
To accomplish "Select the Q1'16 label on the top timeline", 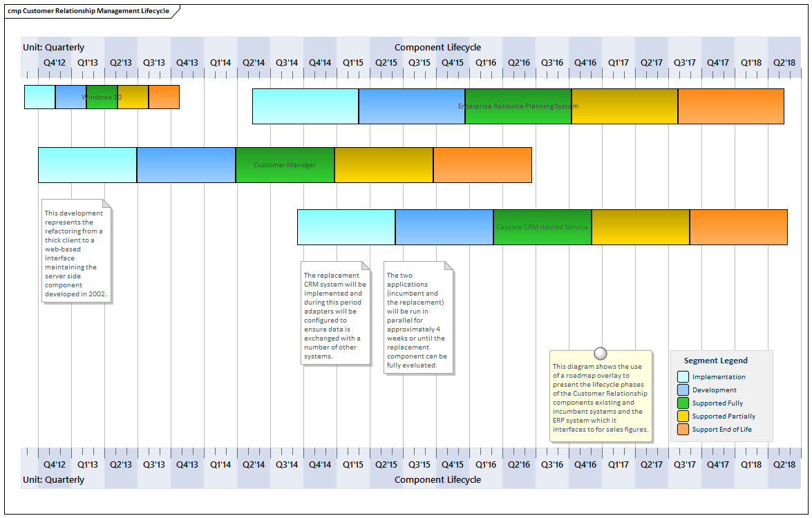I will [x=486, y=62].
